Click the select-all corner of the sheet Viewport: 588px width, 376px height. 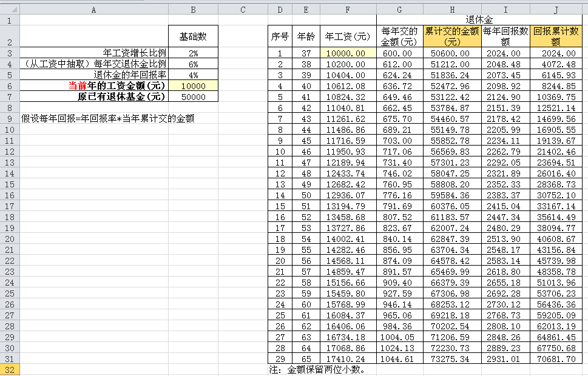point(10,10)
